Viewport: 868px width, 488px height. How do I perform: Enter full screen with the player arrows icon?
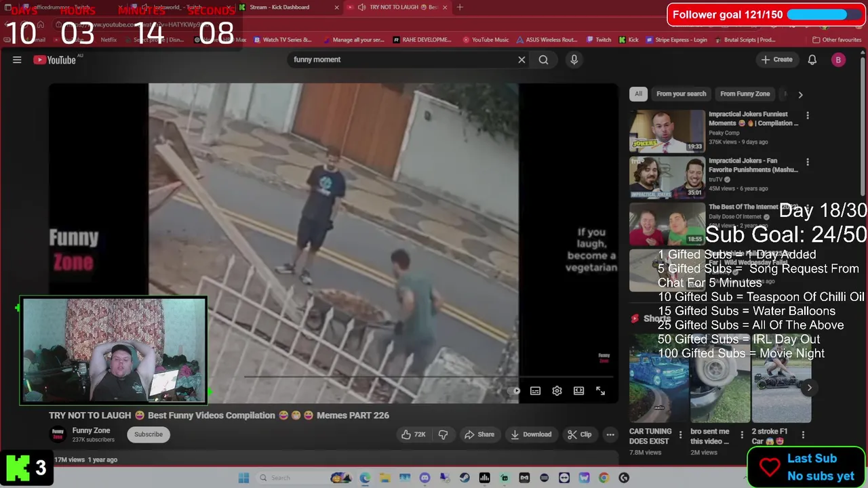pos(600,391)
